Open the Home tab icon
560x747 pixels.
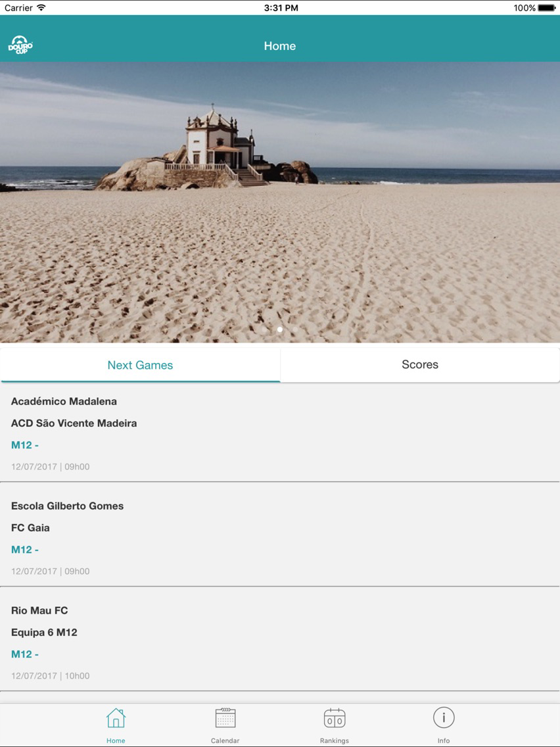(116, 718)
